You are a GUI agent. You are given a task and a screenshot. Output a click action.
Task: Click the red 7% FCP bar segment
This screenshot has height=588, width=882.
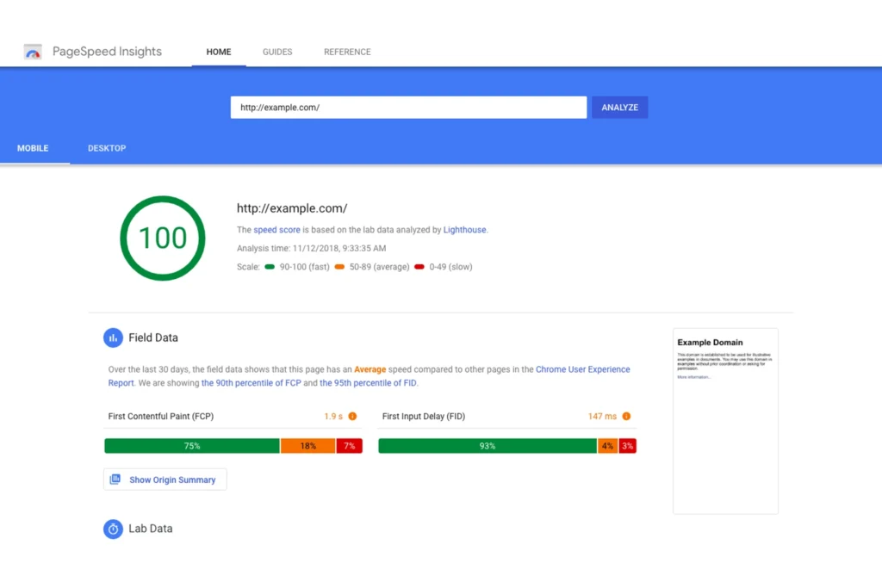click(x=350, y=446)
